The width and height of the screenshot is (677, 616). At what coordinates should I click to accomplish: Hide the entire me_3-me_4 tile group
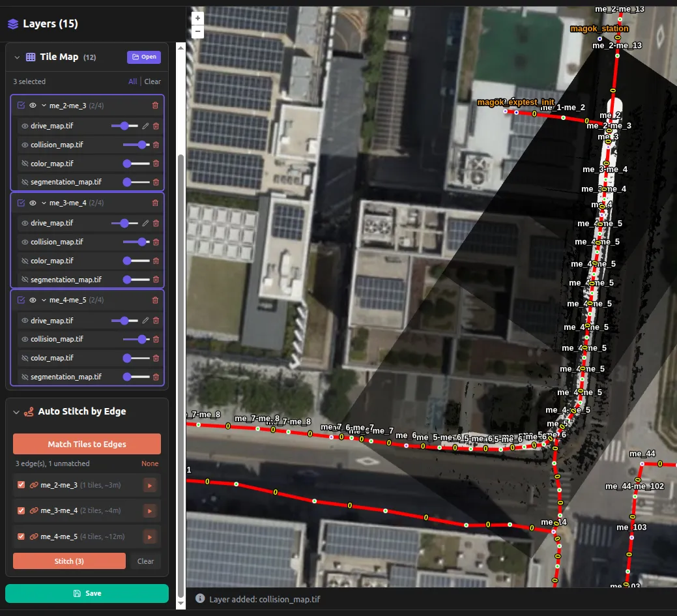click(x=33, y=203)
